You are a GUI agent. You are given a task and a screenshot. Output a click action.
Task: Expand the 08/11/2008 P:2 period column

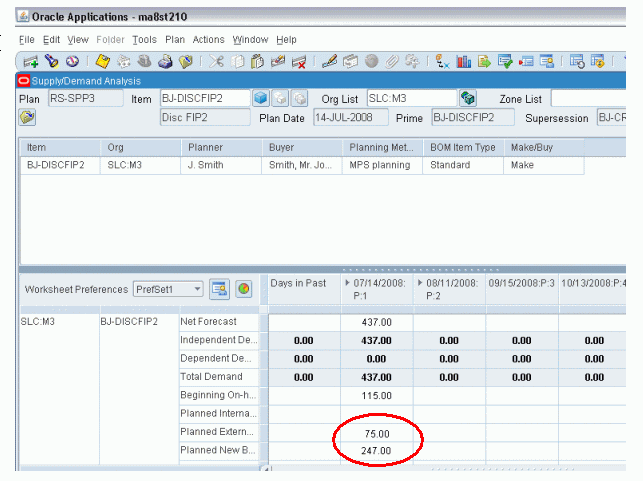coord(420,283)
